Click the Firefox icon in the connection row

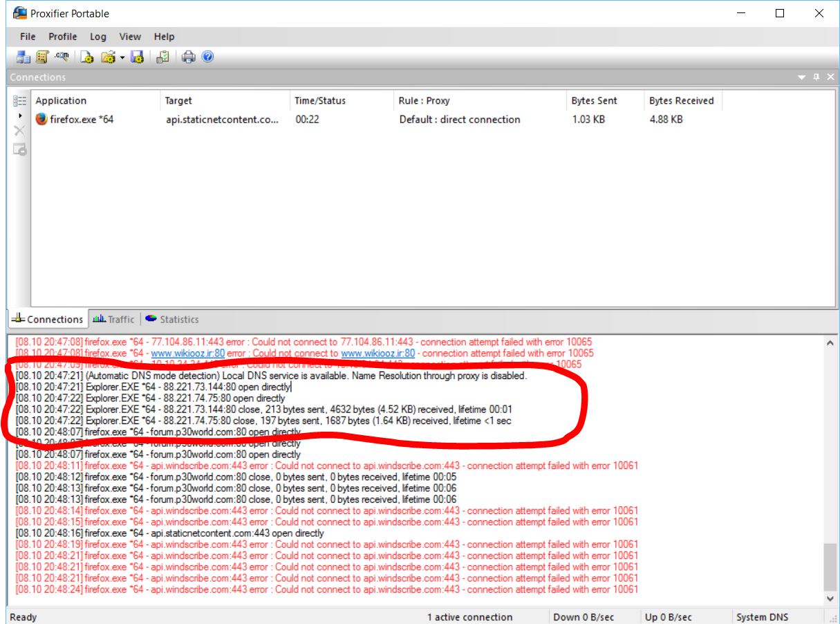pyautogui.click(x=41, y=119)
